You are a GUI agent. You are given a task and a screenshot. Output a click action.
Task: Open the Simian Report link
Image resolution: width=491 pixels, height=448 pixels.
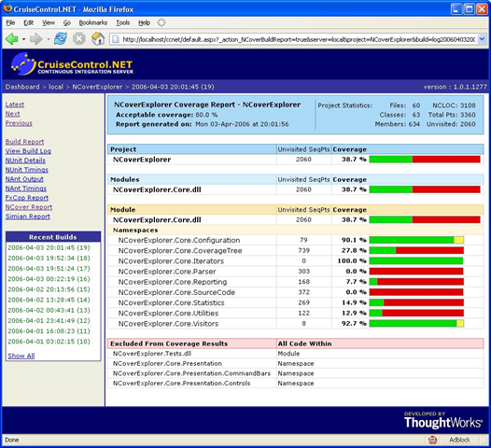tap(28, 217)
